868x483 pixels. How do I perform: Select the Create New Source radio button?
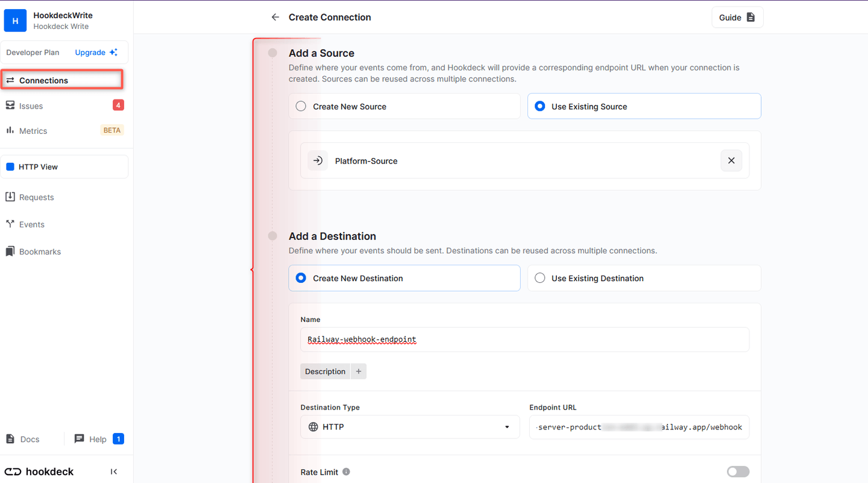[301, 106]
